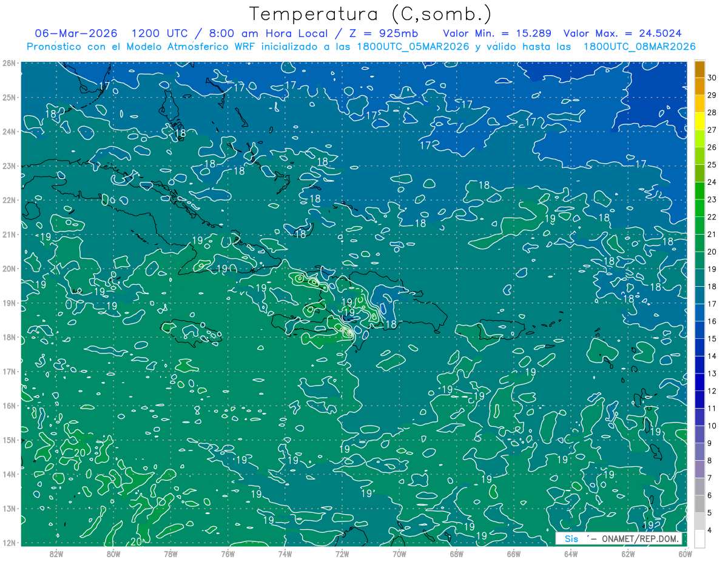Click the "70W" longitude axis label

(x=399, y=554)
